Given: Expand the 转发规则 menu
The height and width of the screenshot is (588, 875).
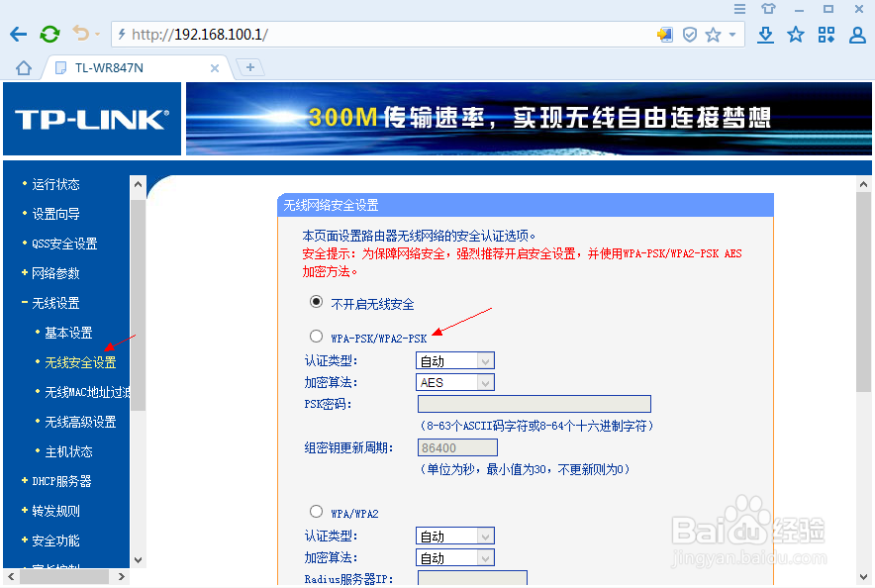Looking at the screenshot, I should point(55,511).
